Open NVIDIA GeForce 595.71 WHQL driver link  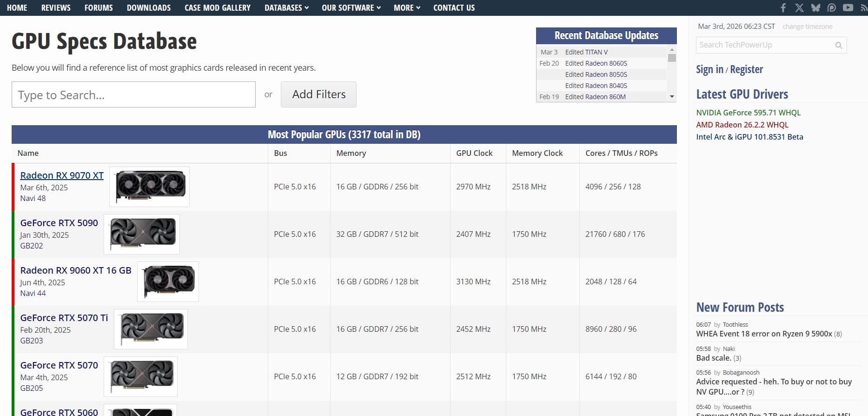pyautogui.click(x=748, y=113)
